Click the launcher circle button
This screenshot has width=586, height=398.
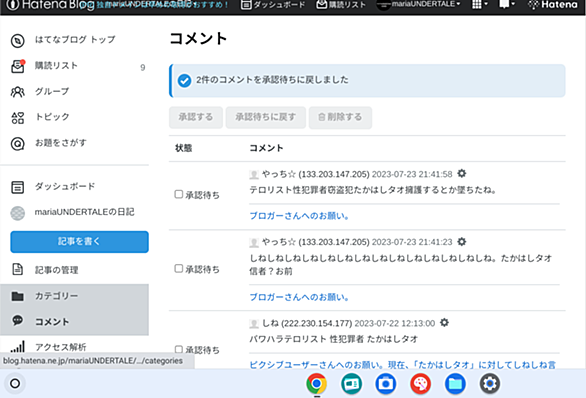(x=15, y=383)
